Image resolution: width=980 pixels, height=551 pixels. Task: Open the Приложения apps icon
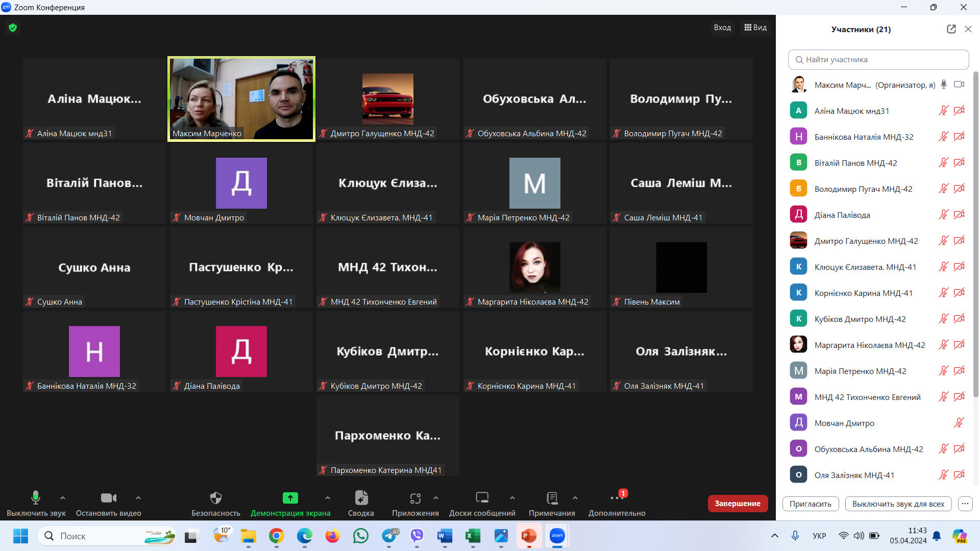(x=415, y=497)
